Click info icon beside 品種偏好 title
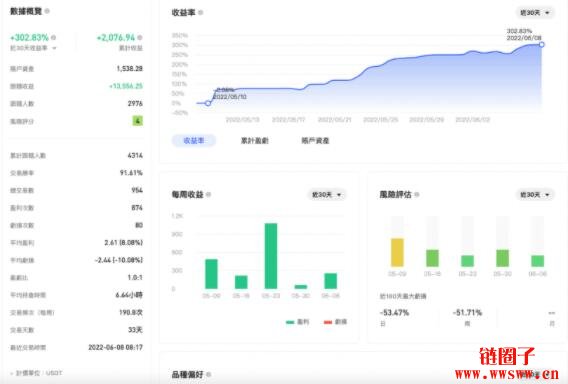 (x=208, y=374)
